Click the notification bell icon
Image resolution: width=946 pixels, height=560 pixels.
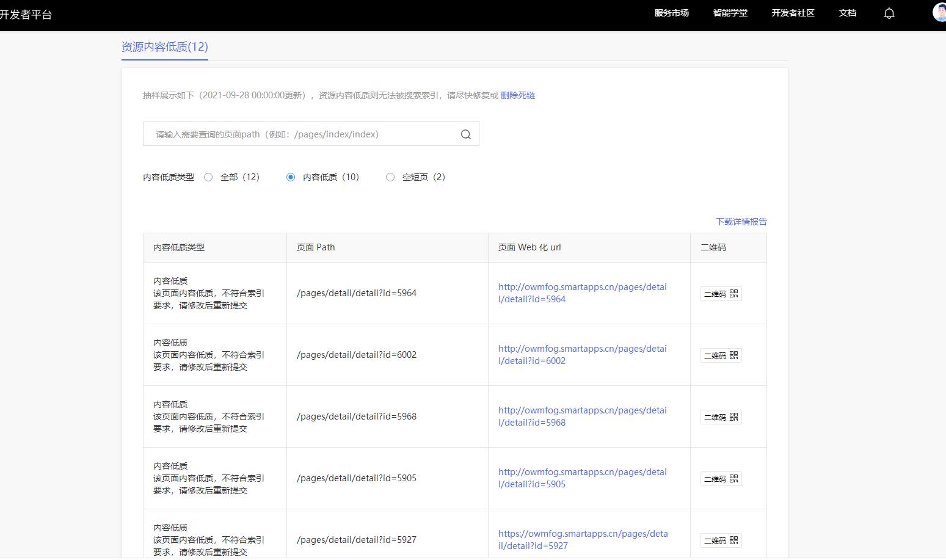(x=889, y=13)
